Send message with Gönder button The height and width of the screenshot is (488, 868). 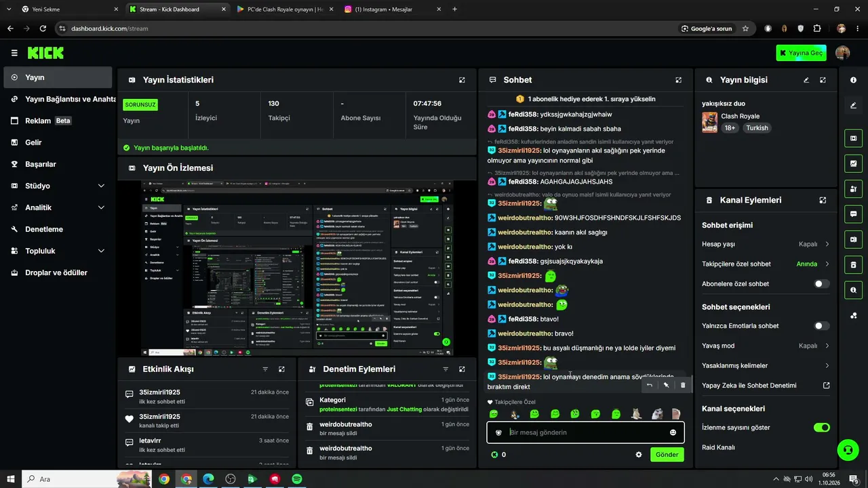tap(667, 455)
